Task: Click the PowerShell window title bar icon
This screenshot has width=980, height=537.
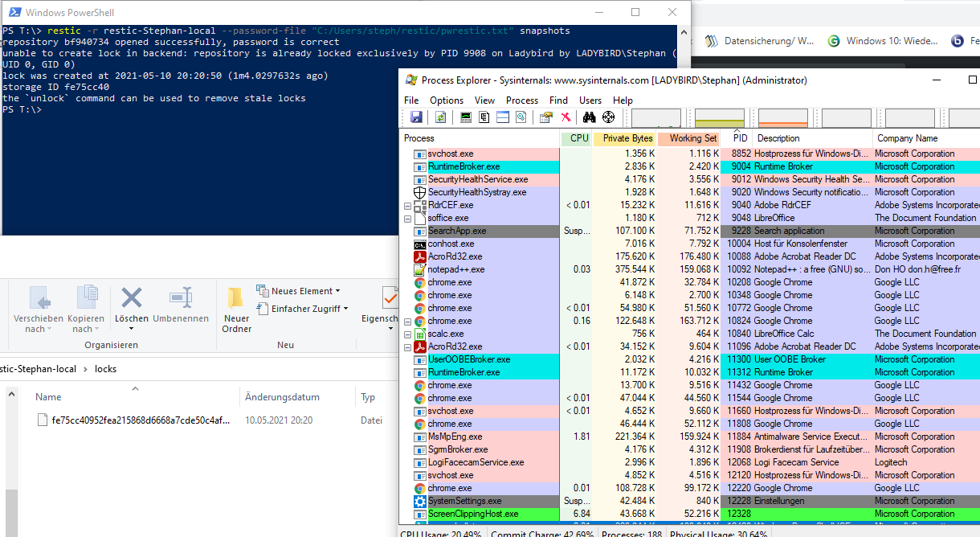Action: pyautogui.click(x=13, y=12)
